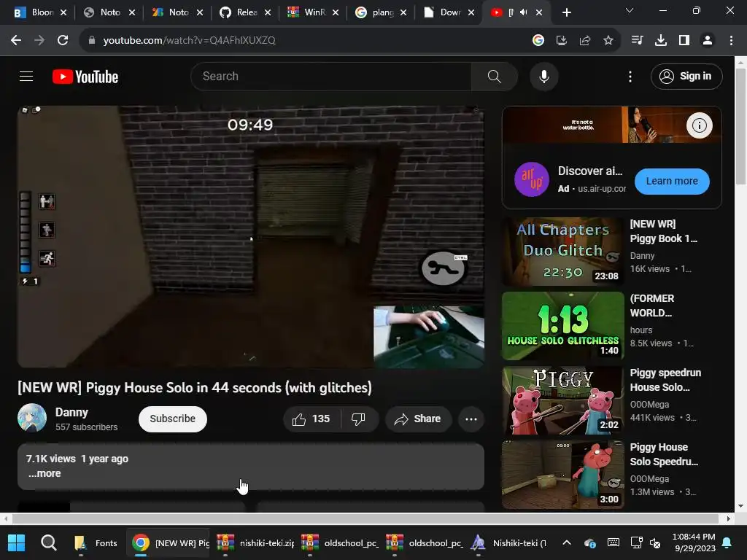The image size is (747, 560).
Task: Expand the tab search chevron
Action: coord(630,10)
